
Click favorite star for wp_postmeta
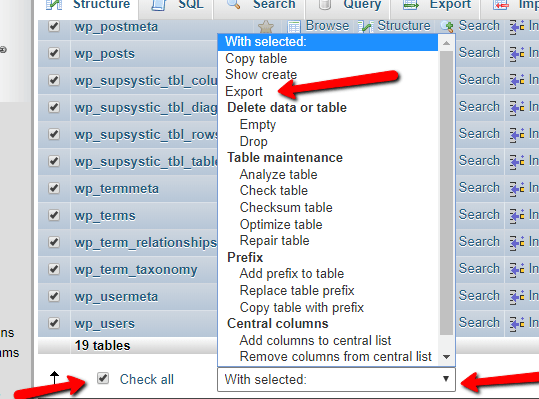tap(266, 27)
